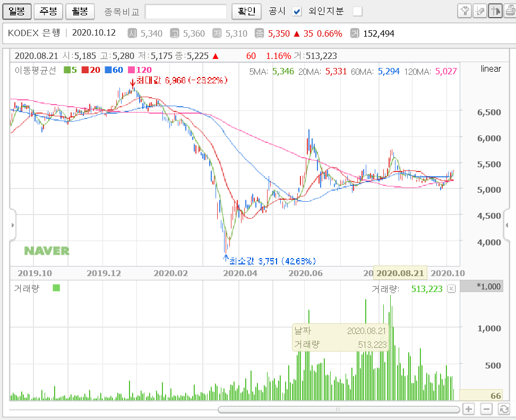The width and height of the screenshot is (516, 420).
Task: Click the linear scale toggle label
Action: pos(491,69)
